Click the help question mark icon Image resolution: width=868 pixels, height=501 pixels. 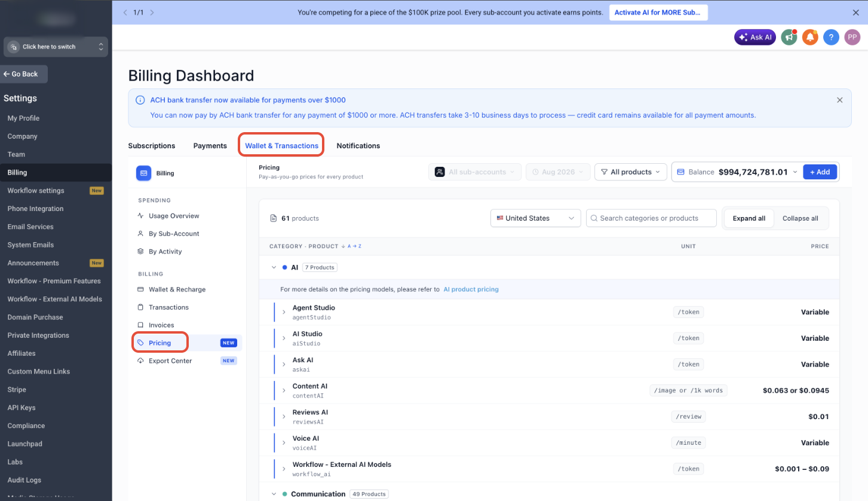pyautogui.click(x=831, y=37)
